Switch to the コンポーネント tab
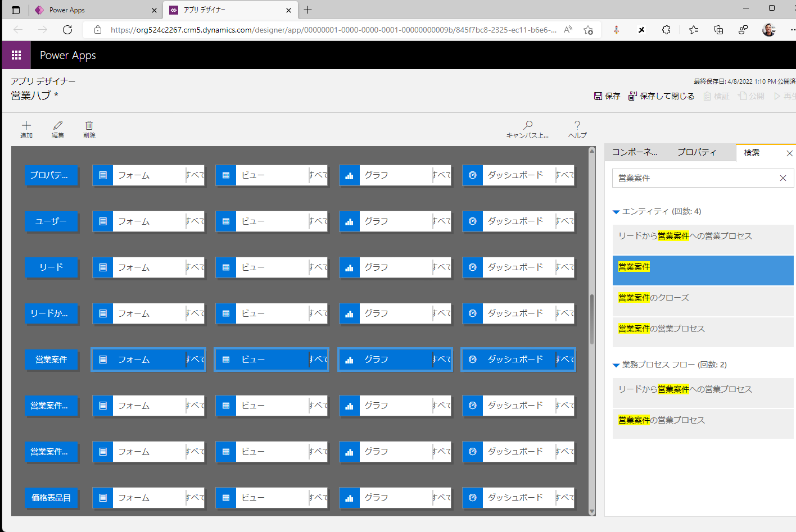The height and width of the screenshot is (532, 796). pos(635,152)
